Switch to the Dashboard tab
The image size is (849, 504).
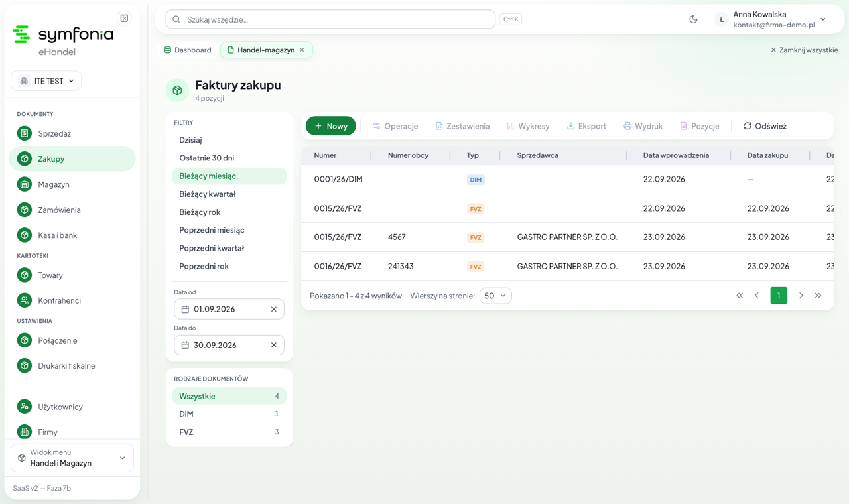[188, 50]
